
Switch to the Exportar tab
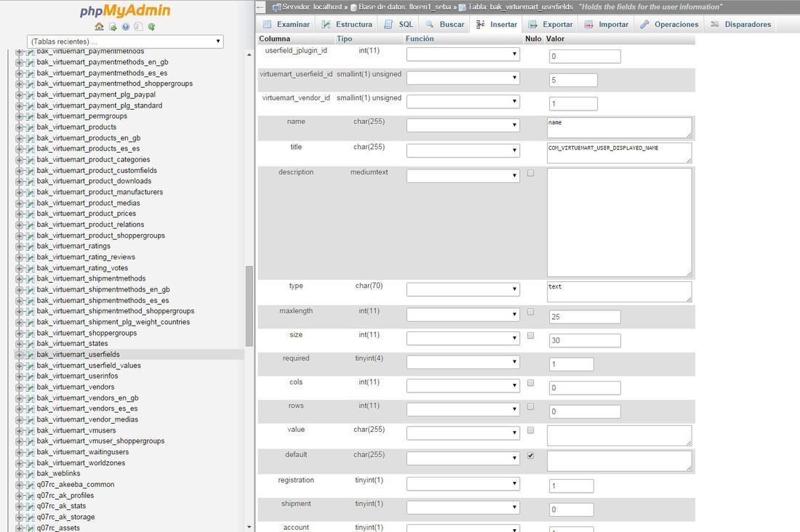point(551,25)
